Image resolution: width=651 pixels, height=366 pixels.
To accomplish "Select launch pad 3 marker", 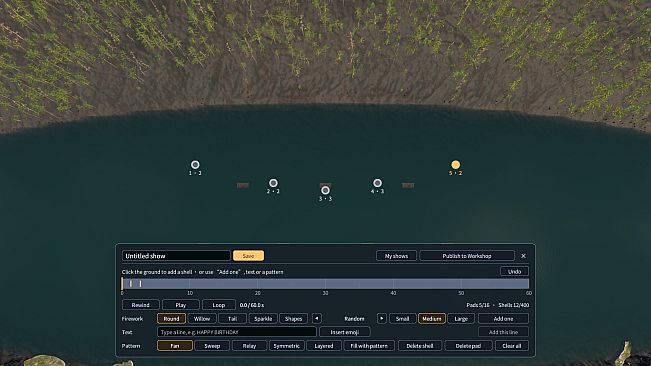I will click(326, 190).
